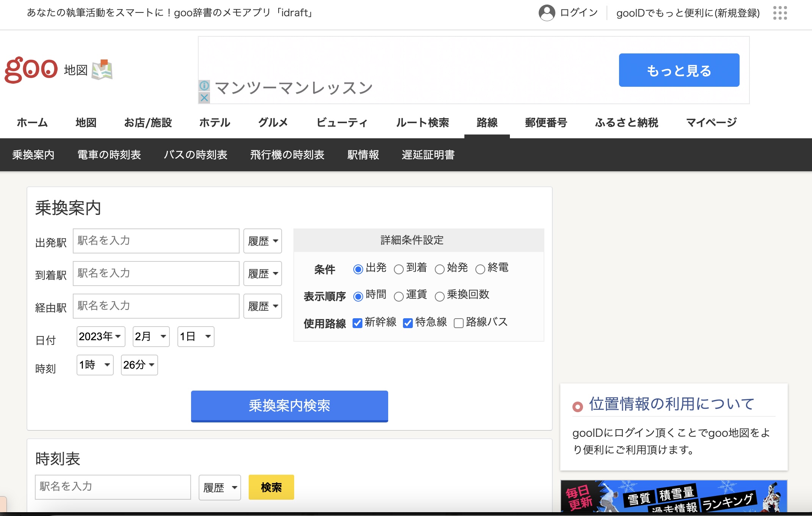Click the login avatar icon
This screenshot has height=516, width=812.
tap(546, 13)
